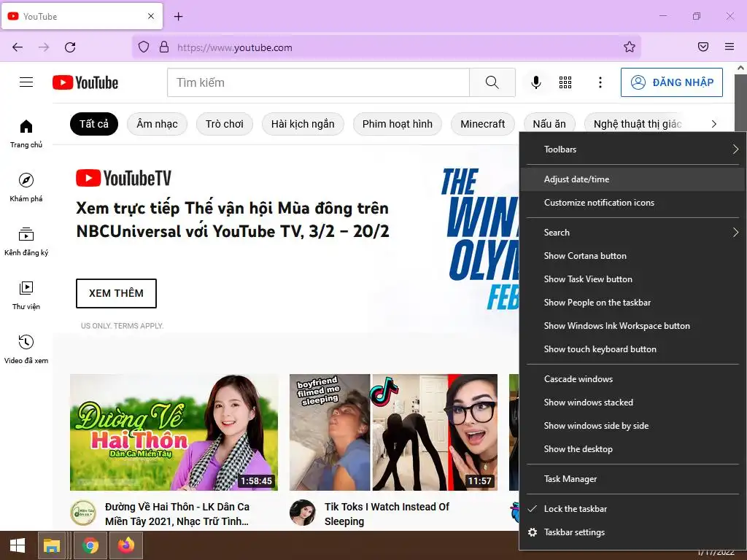This screenshot has width=747, height=560.
Task: Open a new Firefox tab
Action: (x=178, y=17)
